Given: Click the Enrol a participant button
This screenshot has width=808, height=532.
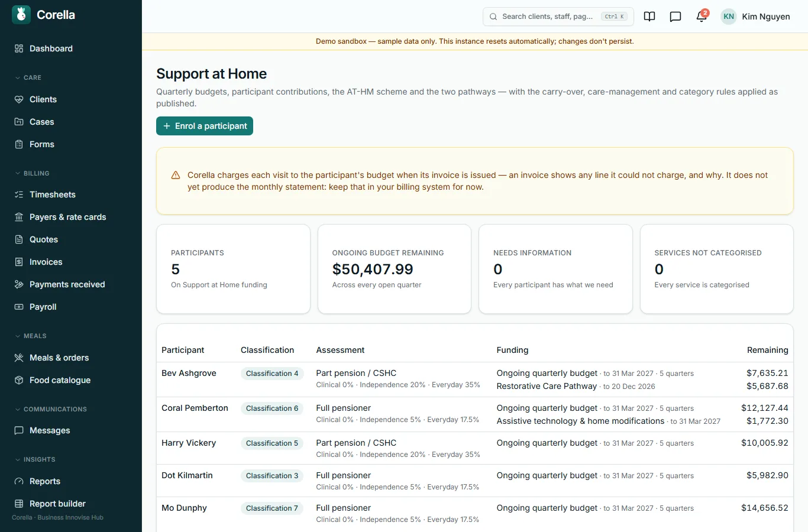Looking at the screenshot, I should (205, 126).
